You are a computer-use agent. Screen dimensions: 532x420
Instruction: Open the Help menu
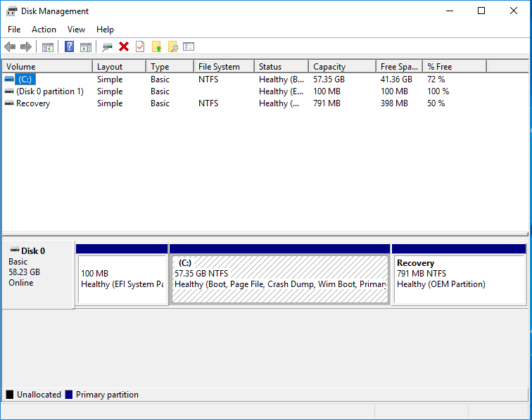click(105, 30)
